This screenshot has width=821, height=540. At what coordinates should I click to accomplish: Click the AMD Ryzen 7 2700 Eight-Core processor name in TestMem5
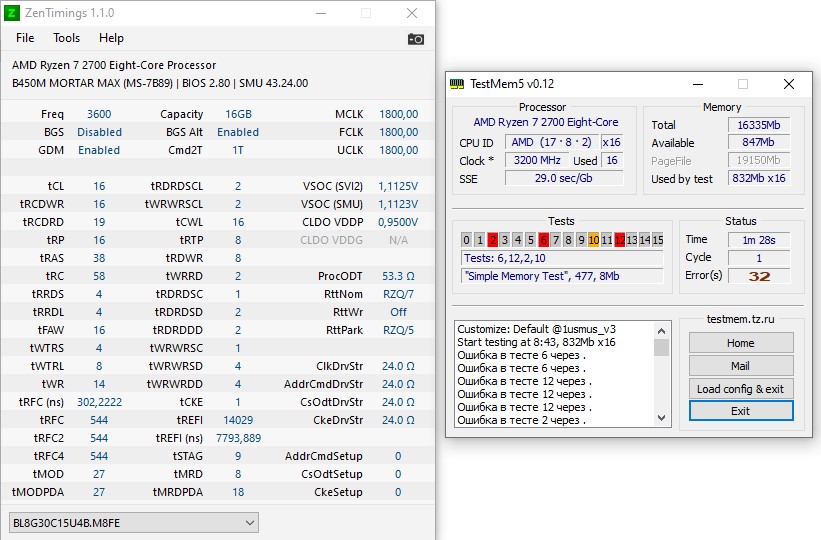[x=546, y=122]
